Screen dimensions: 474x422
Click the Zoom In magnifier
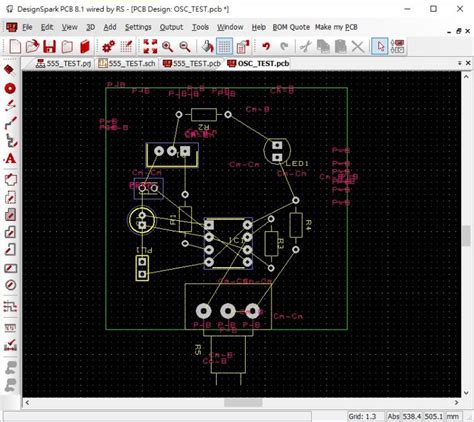tap(167, 47)
